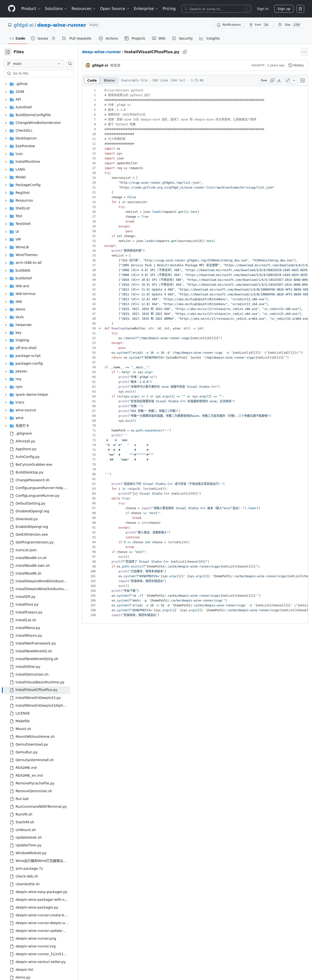Image resolution: width=312 pixels, height=980 pixels.
Task: Open commit 4d10470
Action: pyautogui.click(x=258, y=65)
